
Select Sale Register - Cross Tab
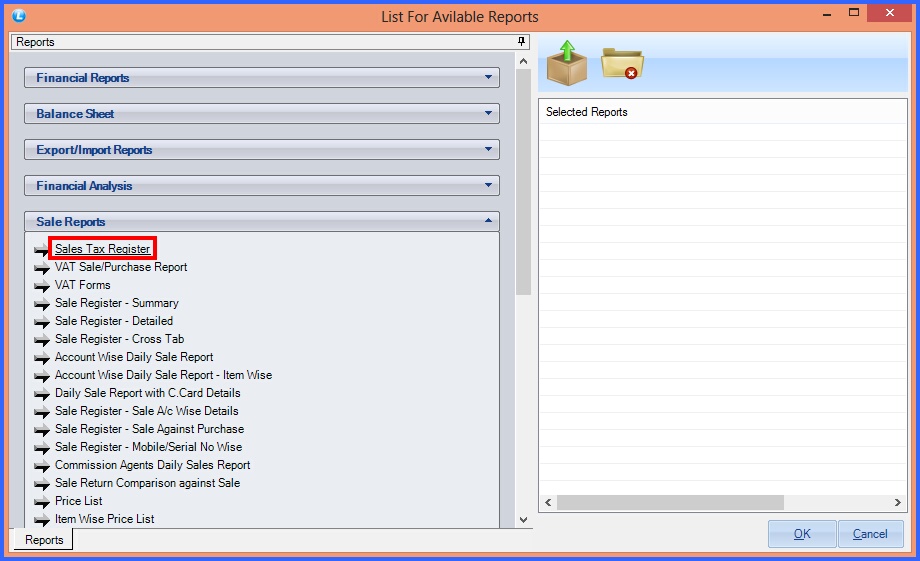pyautogui.click(x=120, y=339)
